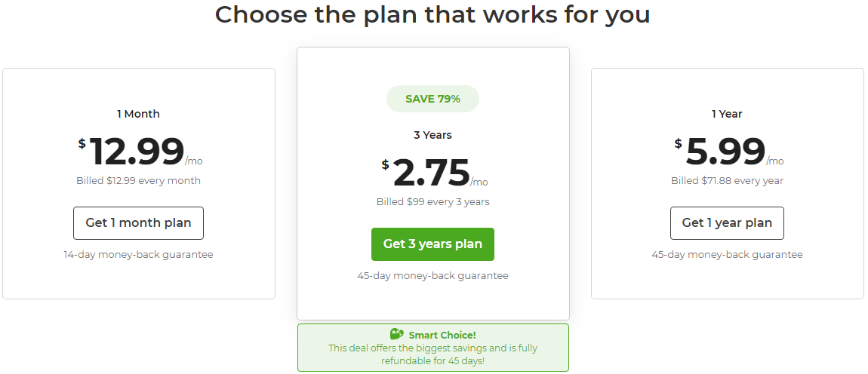Click 45-day guarantee under 3 years plan
Image resolution: width=868 pixels, height=374 pixels.
pyautogui.click(x=432, y=275)
